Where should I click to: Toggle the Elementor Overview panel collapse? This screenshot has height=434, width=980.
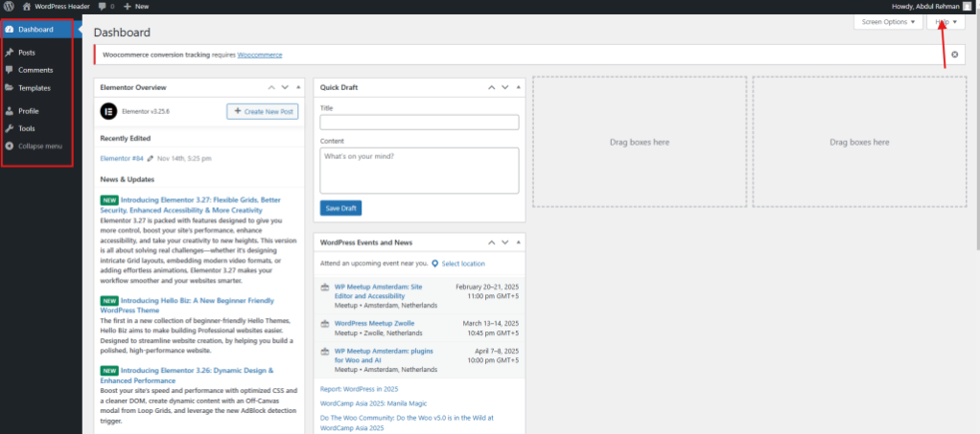[x=298, y=87]
